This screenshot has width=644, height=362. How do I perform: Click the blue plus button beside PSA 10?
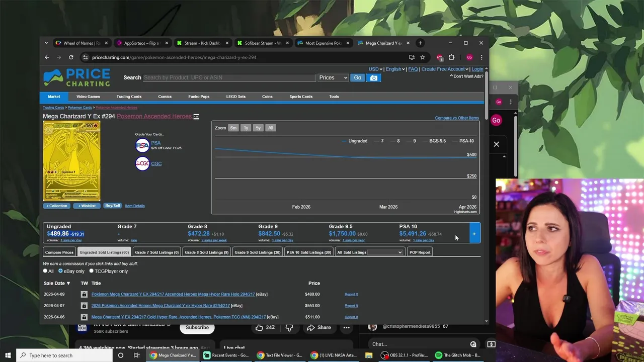474,234
